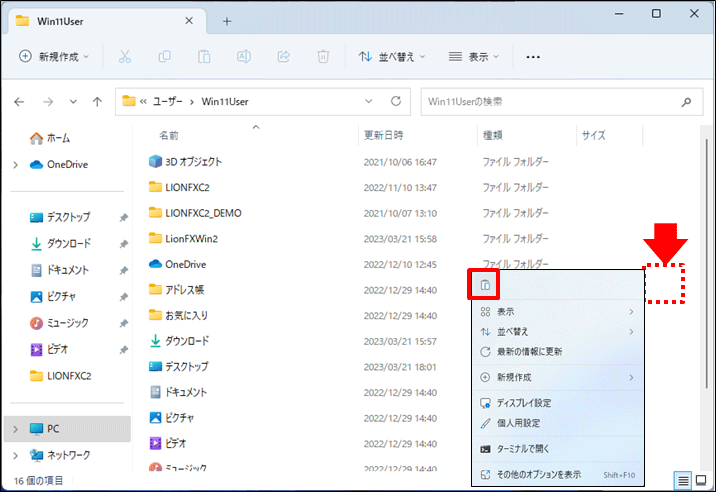Open ミュージック in navigation pane
The width and height of the screenshot is (716, 492).
point(59,323)
